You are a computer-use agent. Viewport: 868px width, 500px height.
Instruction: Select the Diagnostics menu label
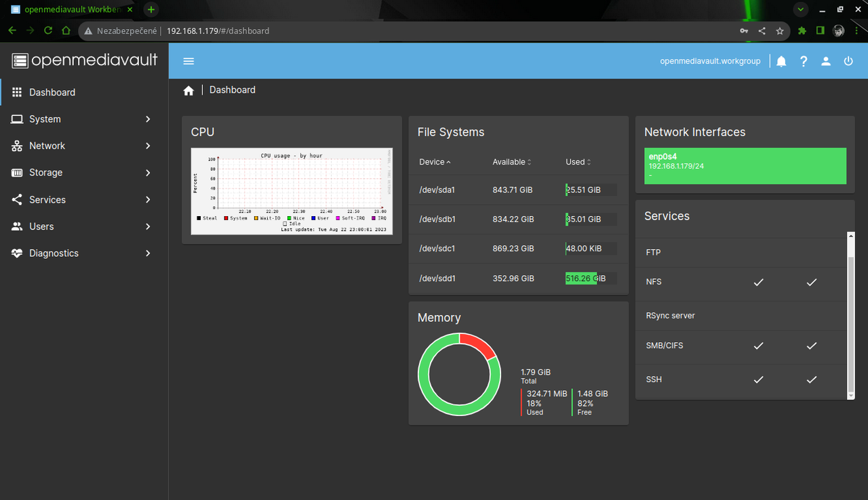[54, 253]
